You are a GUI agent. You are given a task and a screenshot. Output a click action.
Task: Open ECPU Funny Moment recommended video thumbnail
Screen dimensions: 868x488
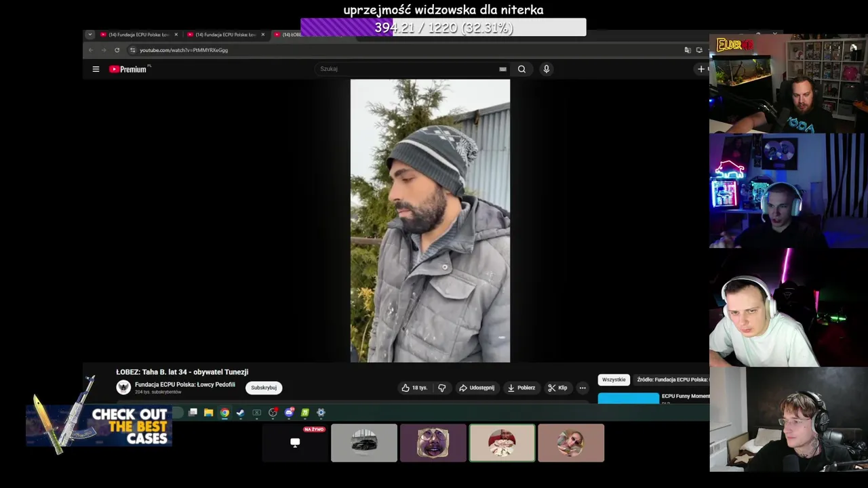[x=629, y=398]
